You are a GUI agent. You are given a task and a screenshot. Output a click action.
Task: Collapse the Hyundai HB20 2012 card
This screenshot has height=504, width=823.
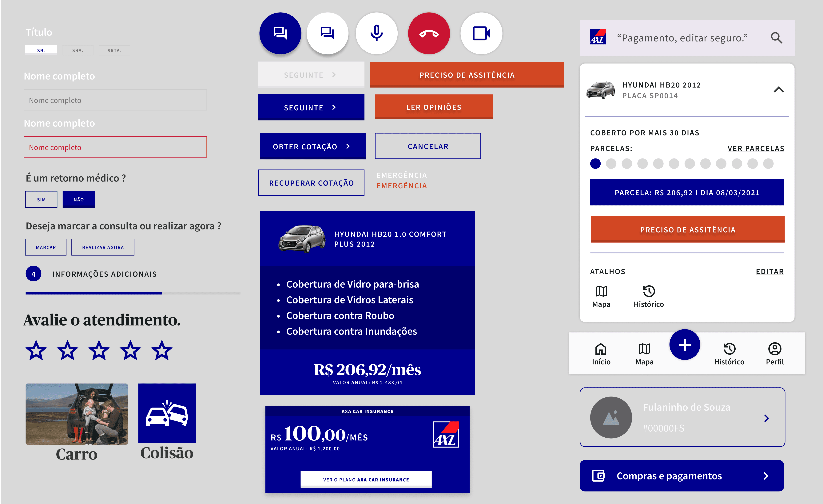click(x=778, y=90)
